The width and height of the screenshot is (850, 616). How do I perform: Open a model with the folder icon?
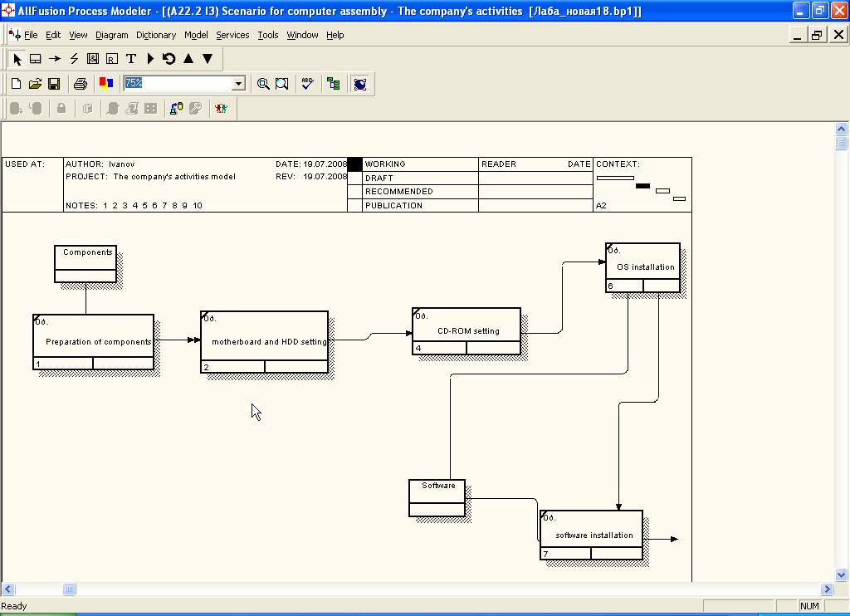pos(35,84)
